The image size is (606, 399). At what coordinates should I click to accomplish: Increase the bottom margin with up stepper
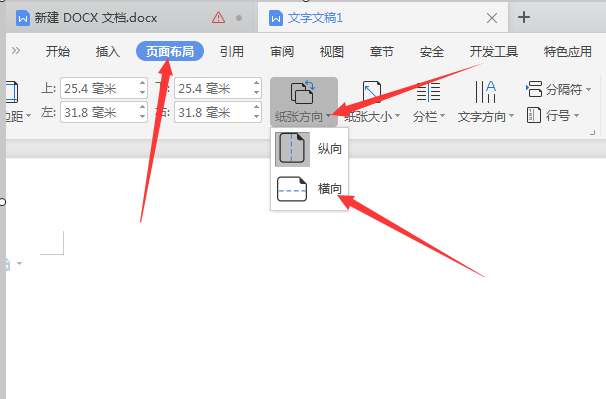[257, 84]
